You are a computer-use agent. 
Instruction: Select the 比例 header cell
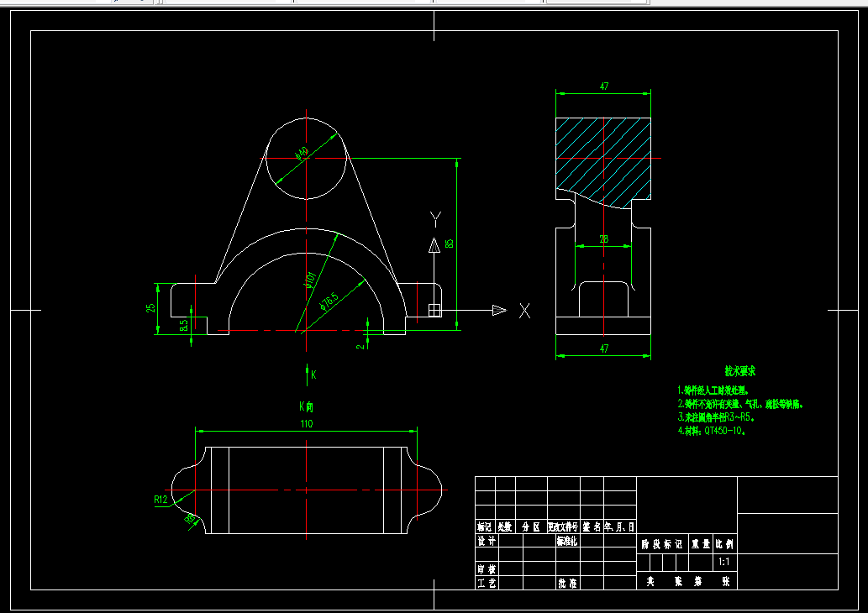click(x=724, y=544)
